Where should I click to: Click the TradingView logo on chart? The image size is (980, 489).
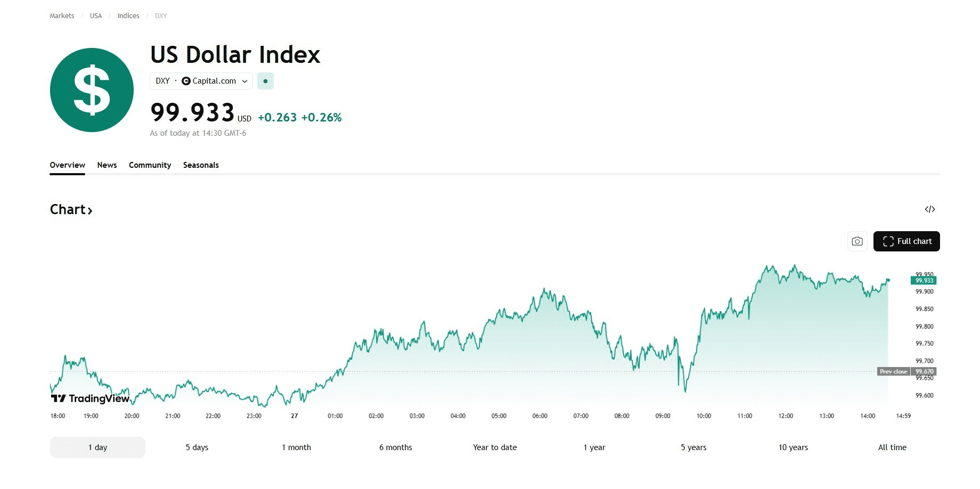(90, 398)
